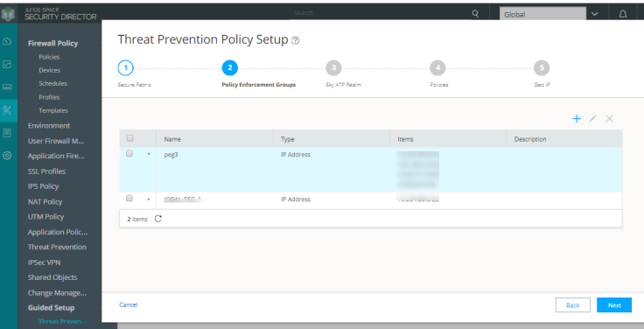Toggle the select-all header checkbox
Screen dimensions: 644x329
pos(129,138)
